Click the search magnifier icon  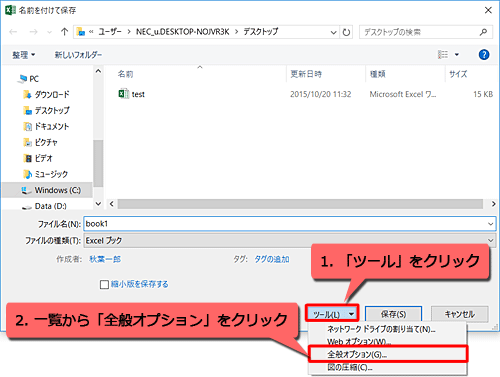(x=483, y=32)
